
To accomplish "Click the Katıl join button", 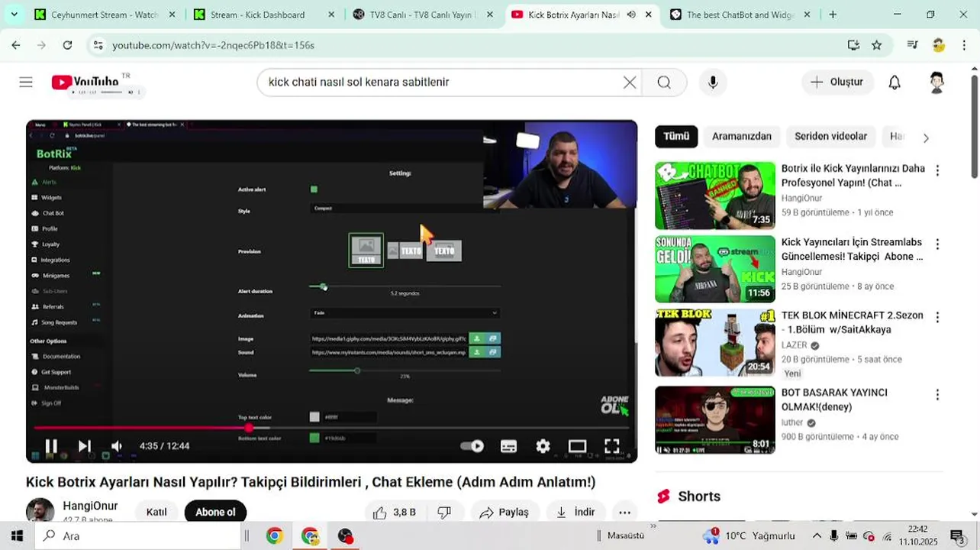I will [x=156, y=512].
